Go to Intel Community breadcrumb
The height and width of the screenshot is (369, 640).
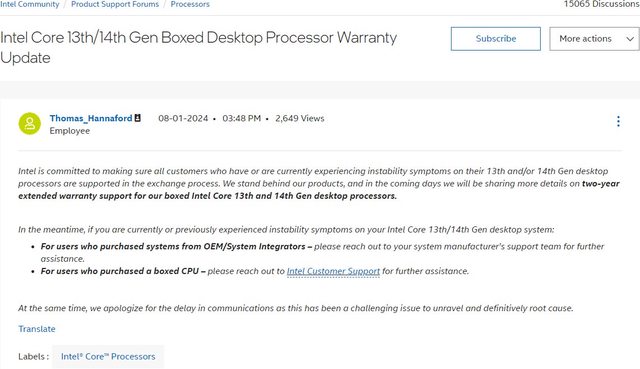click(x=29, y=4)
